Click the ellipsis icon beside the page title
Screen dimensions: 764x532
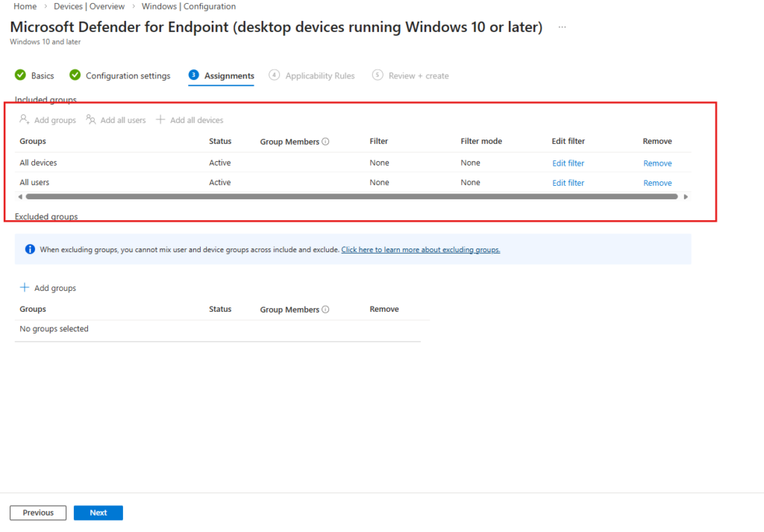tap(562, 27)
